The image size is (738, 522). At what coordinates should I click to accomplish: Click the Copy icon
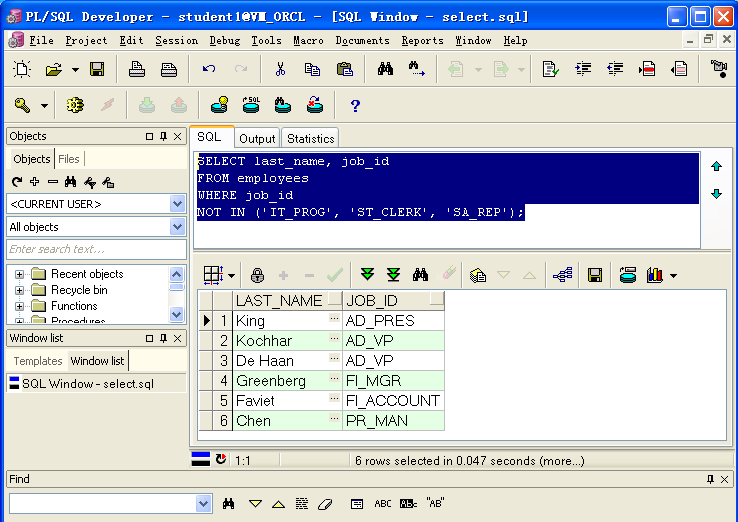[312, 70]
